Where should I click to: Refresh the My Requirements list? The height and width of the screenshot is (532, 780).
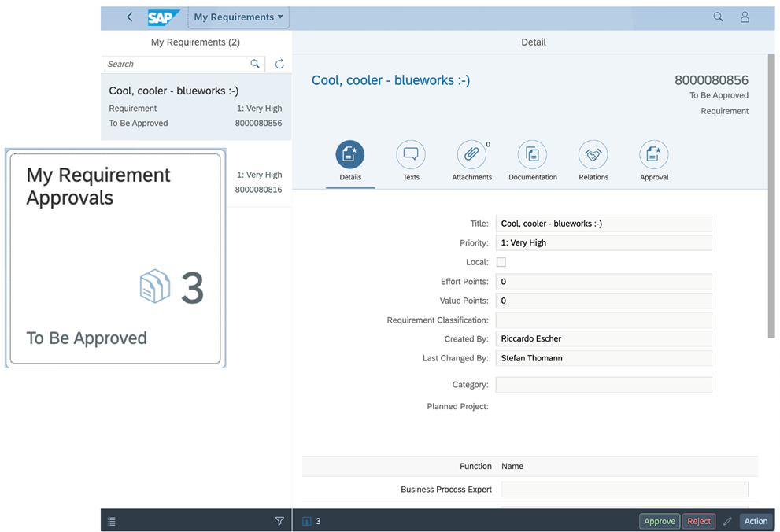279,64
